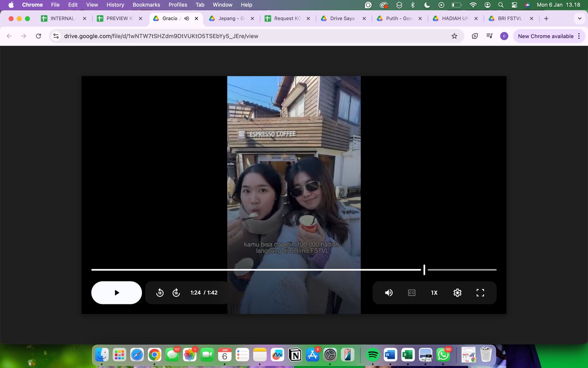This screenshot has width=588, height=368.
Task: Mute the video volume
Action: [x=389, y=293]
